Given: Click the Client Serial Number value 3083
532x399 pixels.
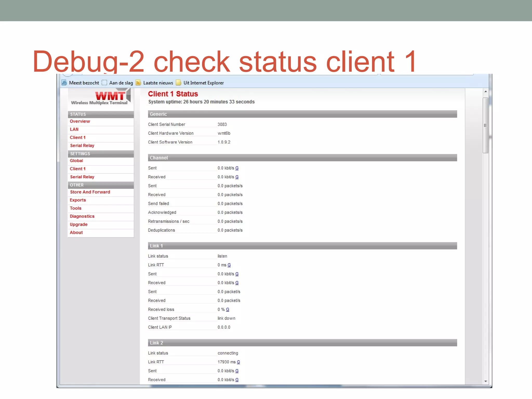Looking at the screenshot, I should tap(222, 124).
